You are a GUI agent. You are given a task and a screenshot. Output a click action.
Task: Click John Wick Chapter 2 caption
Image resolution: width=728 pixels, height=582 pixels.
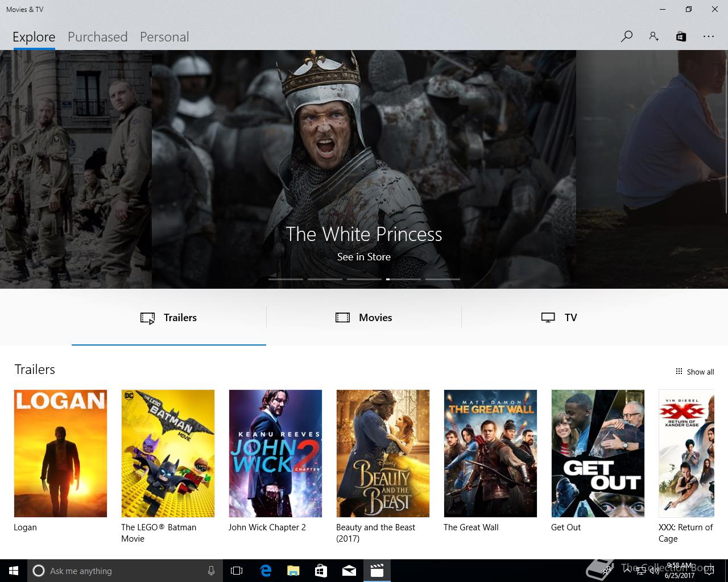[x=267, y=527]
